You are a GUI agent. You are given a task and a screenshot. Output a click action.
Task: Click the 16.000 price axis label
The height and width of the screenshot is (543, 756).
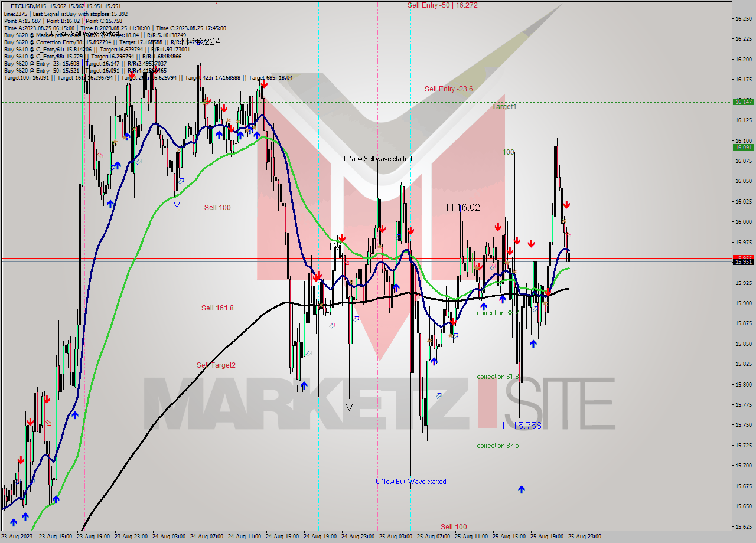click(x=743, y=221)
